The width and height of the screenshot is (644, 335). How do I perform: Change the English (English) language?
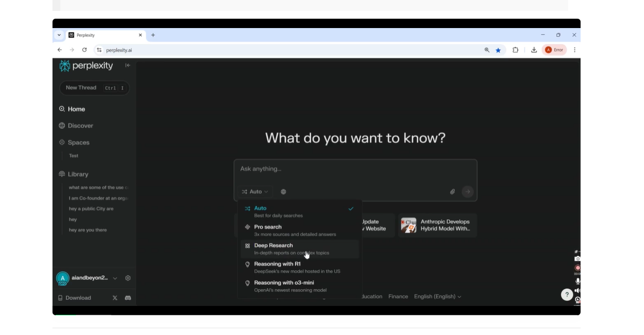(x=438, y=297)
